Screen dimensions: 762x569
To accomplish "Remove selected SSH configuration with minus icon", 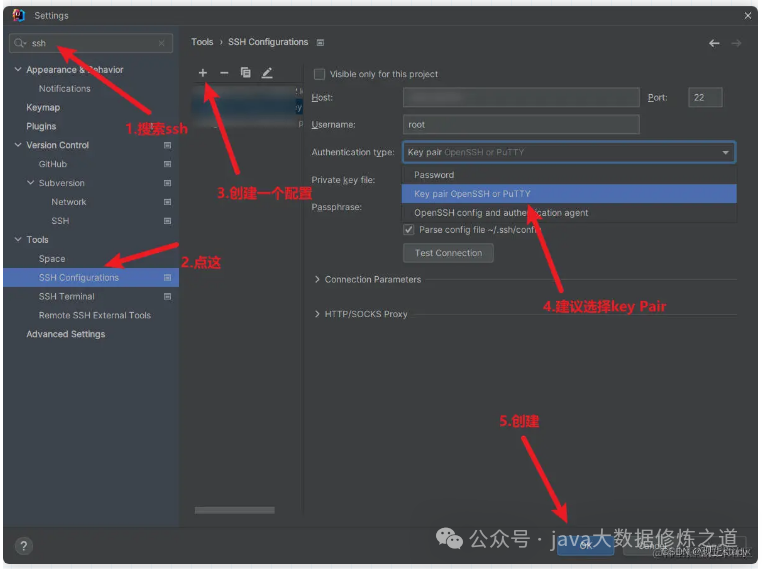I will [x=224, y=73].
